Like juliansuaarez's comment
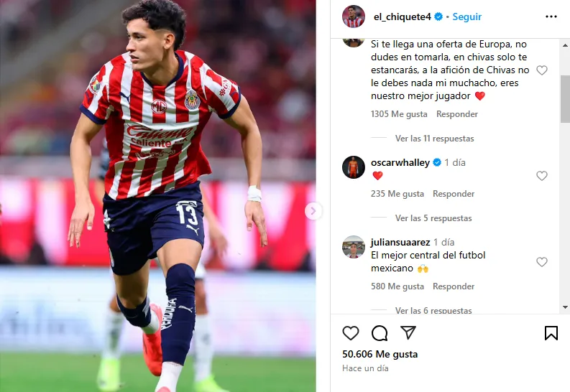The image size is (570, 392). 542,262
